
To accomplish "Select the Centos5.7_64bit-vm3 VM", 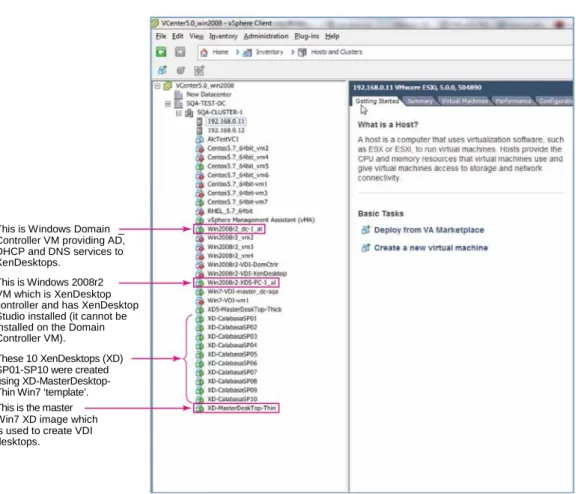I will [x=237, y=193].
